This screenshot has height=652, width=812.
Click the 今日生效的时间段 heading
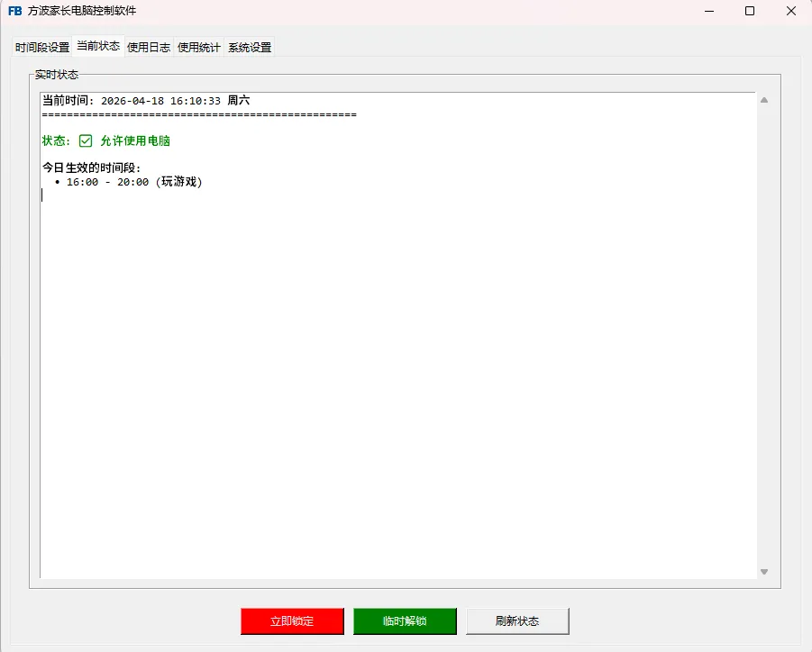coord(91,168)
